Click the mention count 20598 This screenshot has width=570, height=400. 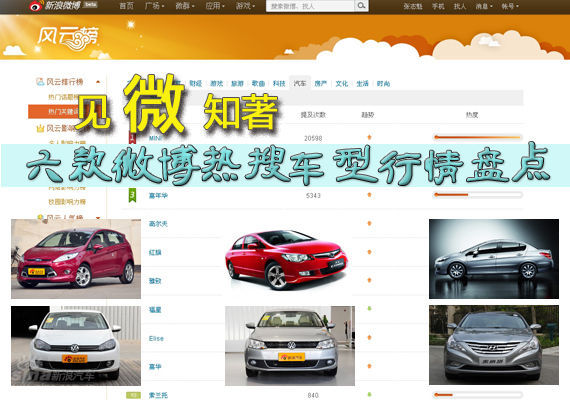[313, 138]
